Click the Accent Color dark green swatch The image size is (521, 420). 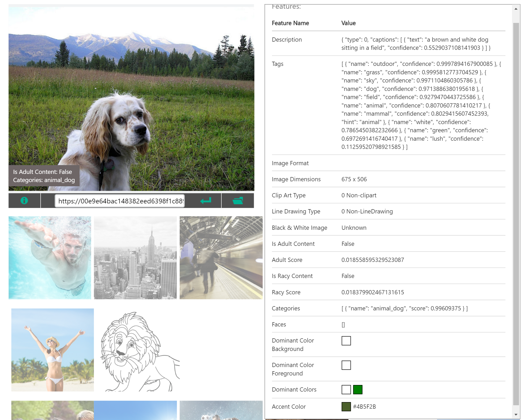[346, 407]
